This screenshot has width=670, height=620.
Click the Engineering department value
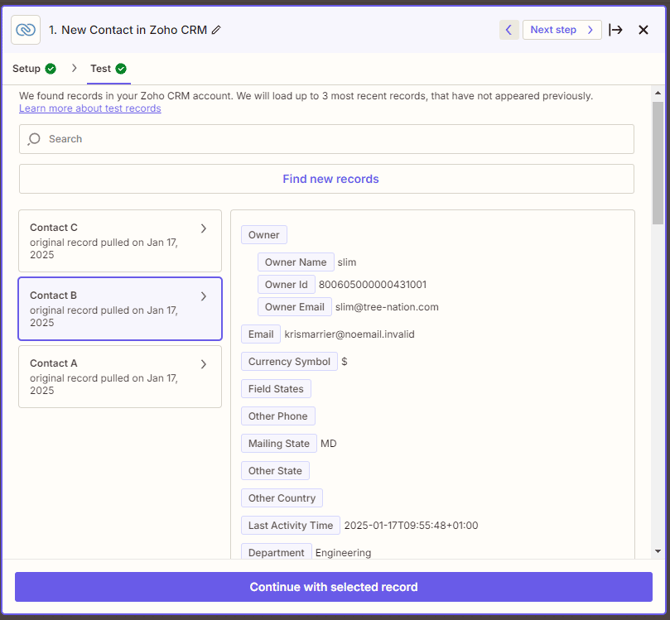coord(343,553)
